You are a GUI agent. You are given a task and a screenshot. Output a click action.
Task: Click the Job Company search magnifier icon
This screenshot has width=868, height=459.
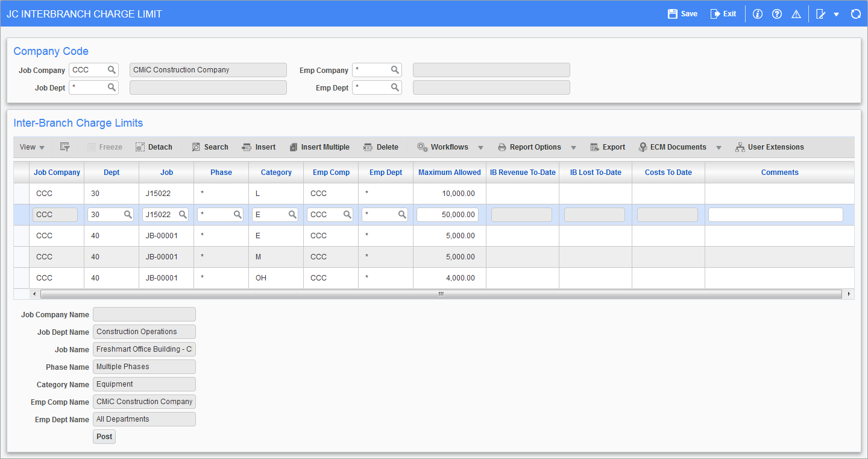coord(112,70)
